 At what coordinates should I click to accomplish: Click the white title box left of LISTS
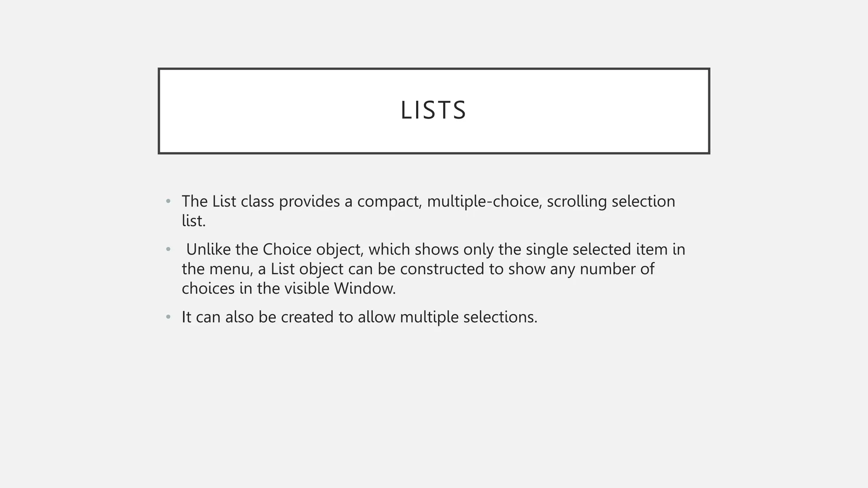point(275,111)
